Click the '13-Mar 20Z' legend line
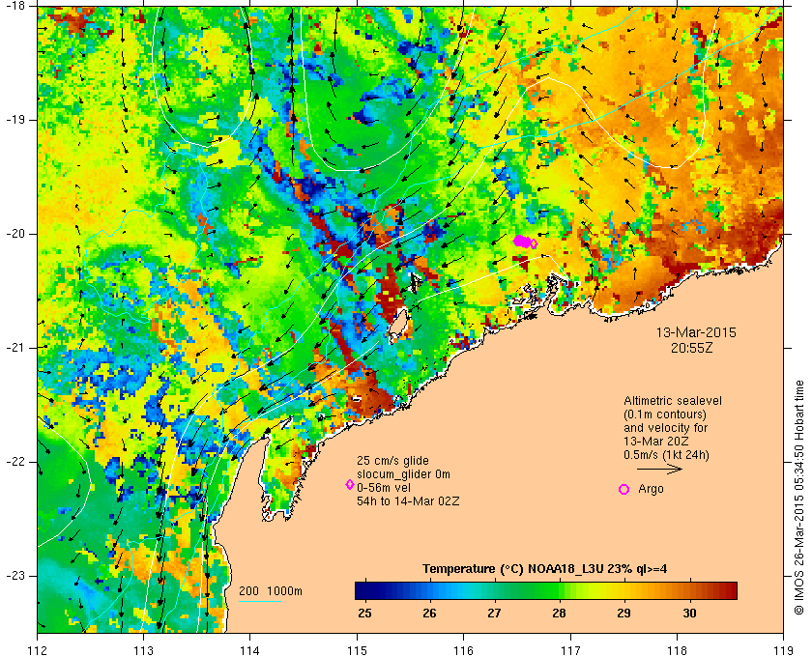Screen dimensions: 812x657 [x=656, y=442]
